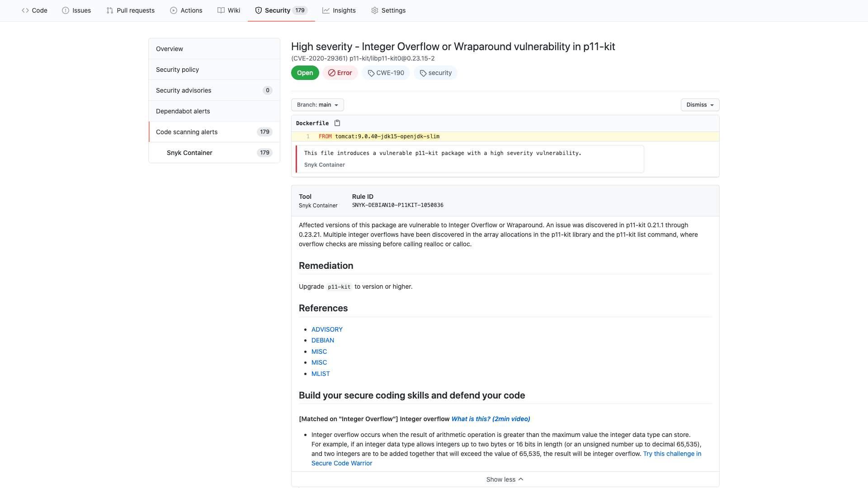Switch to the Security tab
Image resolution: width=868 pixels, height=488 pixels.
tap(277, 10)
